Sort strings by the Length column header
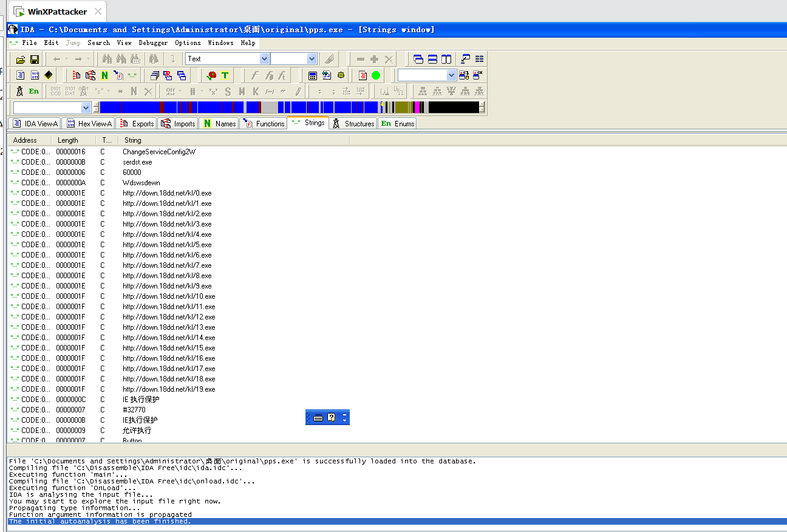The image size is (787, 532). tap(73, 140)
